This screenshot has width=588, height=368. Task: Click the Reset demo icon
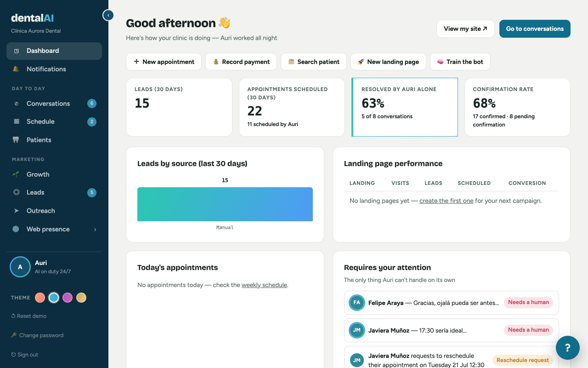pos(13,316)
